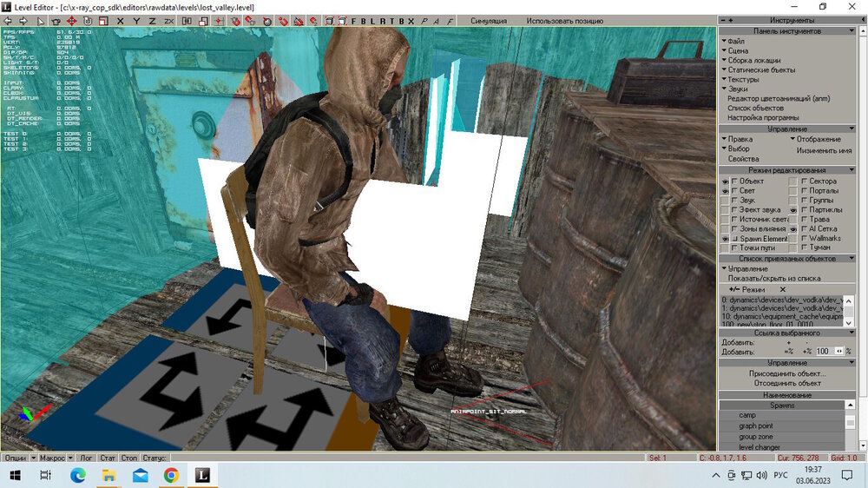Open Настройка программы entry
Screen dimensions: 868x488
point(763,117)
